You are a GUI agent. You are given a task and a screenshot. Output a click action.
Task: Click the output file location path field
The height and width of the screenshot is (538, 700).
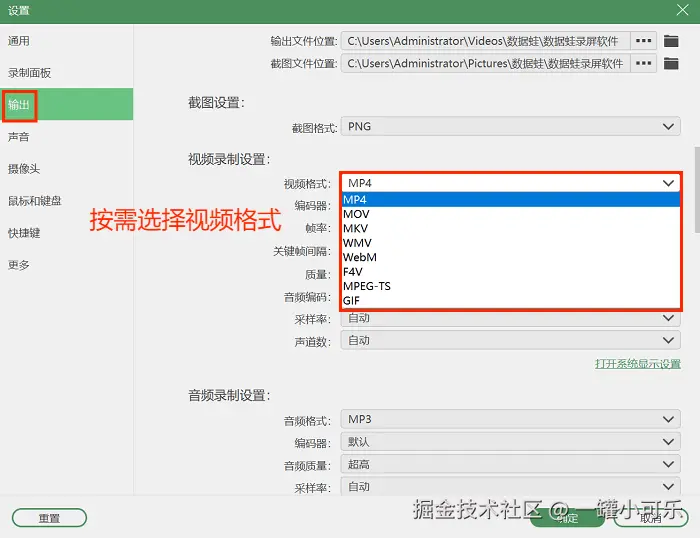(486, 41)
